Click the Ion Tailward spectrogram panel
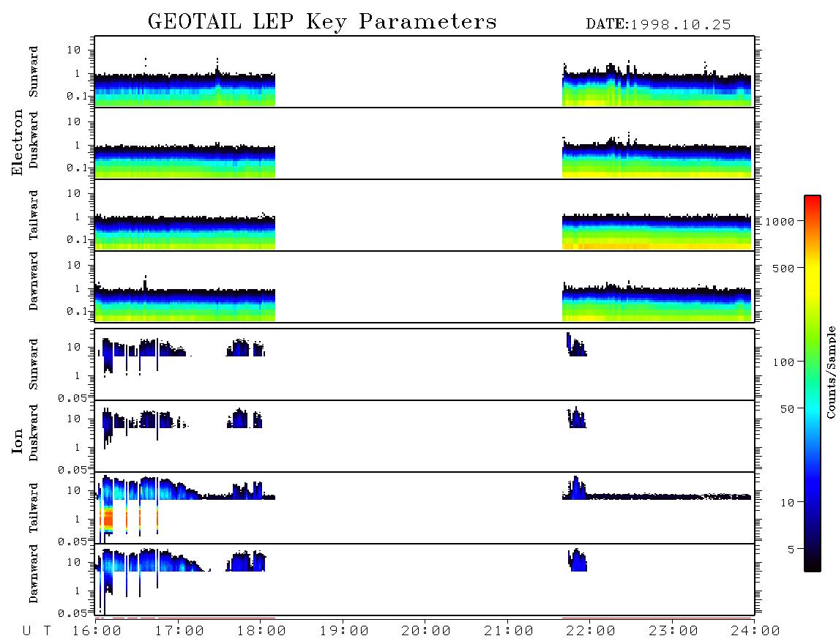 425,508
